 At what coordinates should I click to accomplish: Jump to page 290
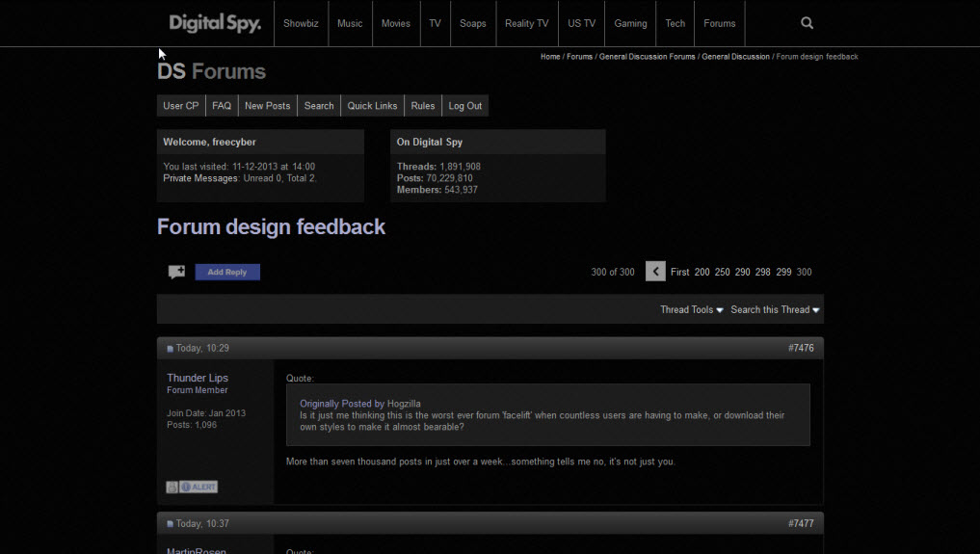743,272
